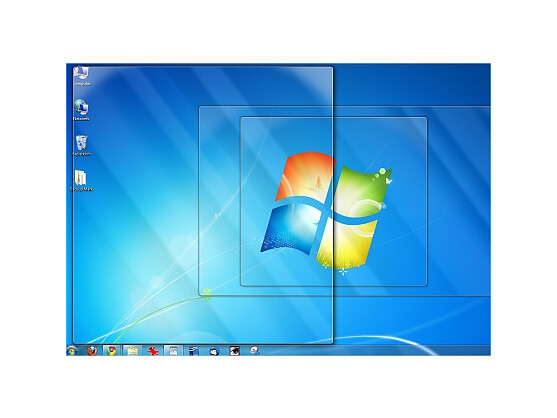Screen dimensions: 557x418
Task: Open the Thunderbird icon in taskbar
Action: tap(214, 351)
